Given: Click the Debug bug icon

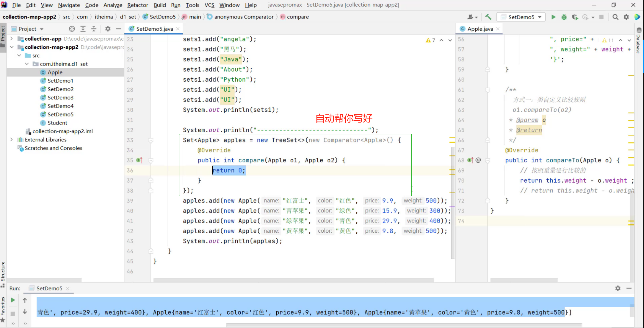Looking at the screenshot, I should pos(564,17).
